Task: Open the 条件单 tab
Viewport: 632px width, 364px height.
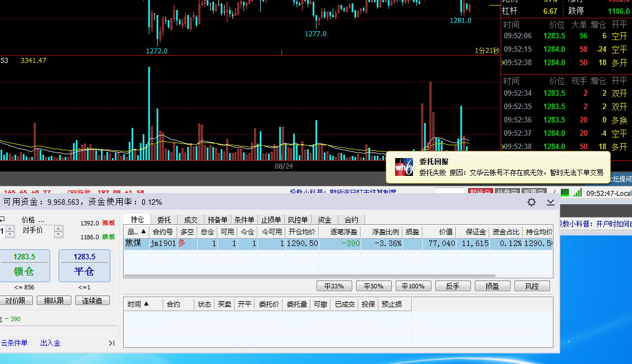Action: [244, 220]
